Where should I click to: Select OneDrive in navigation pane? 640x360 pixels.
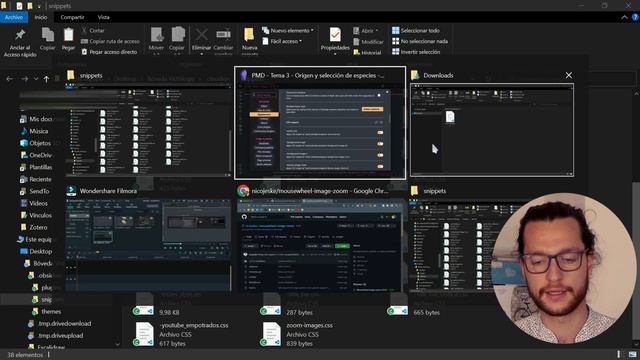click(36, 155)
